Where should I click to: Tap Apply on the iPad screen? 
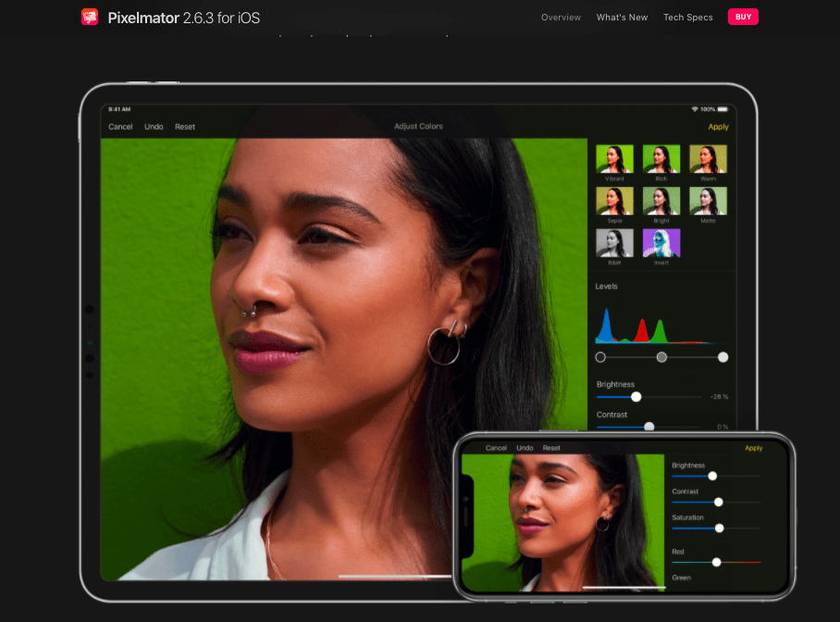click(x=718, y=127)
